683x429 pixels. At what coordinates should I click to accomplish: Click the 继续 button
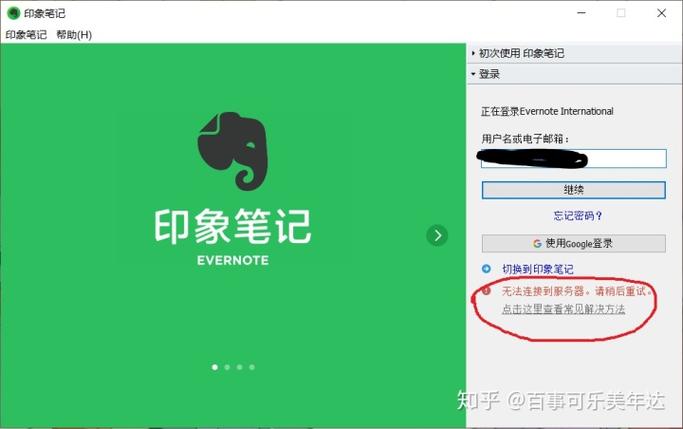pos(574,190)
